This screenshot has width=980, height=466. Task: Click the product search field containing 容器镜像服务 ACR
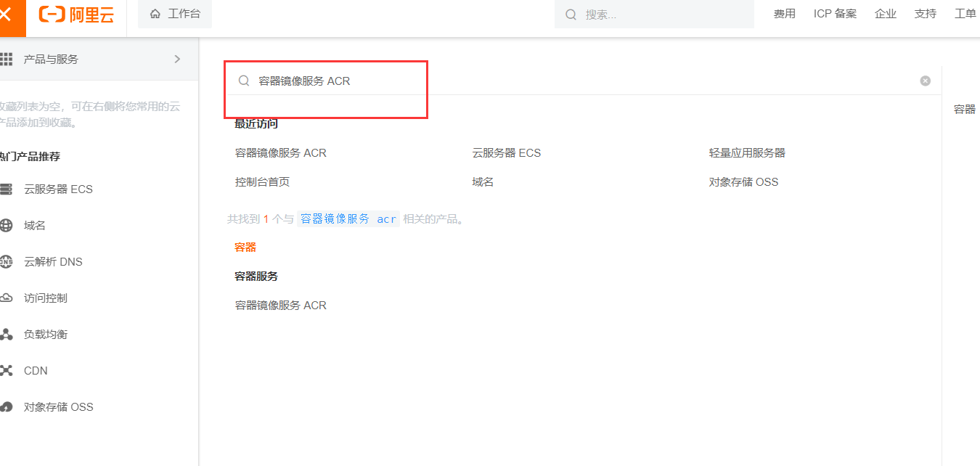(x=583, y=81)
